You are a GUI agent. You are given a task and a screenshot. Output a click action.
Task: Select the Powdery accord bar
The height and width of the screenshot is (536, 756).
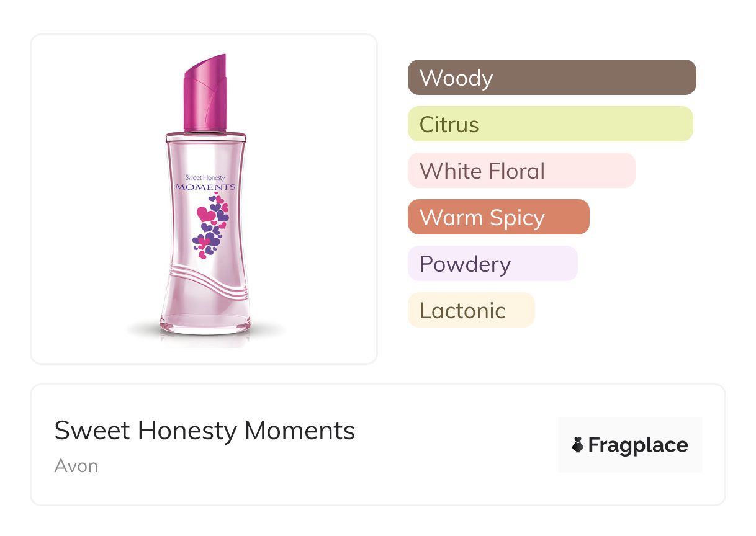tap(492, 264)
